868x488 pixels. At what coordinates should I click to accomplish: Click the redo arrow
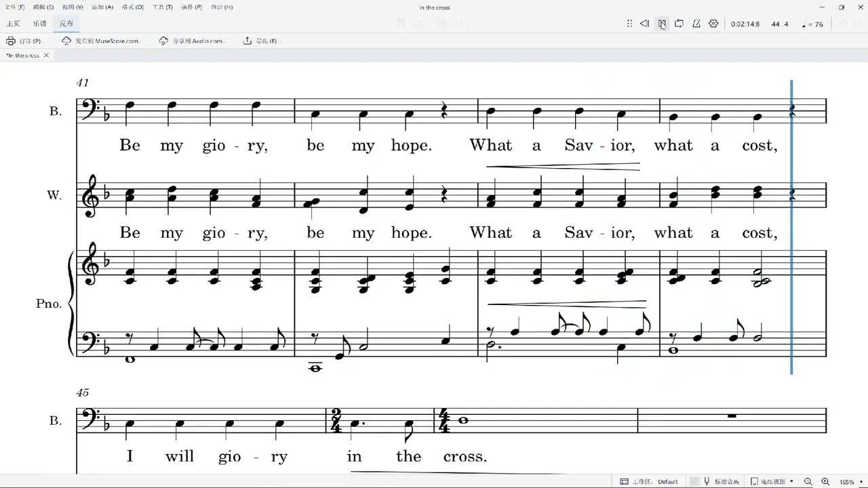point(858,24)
